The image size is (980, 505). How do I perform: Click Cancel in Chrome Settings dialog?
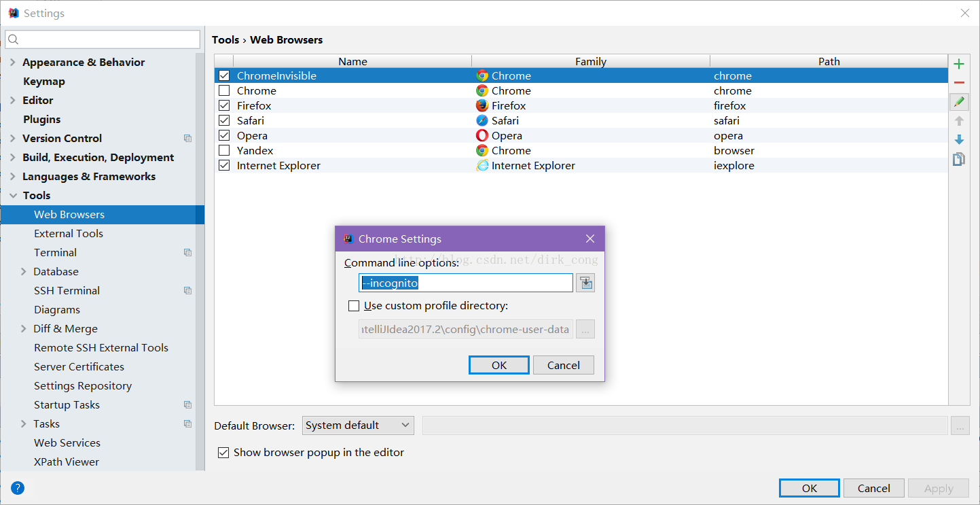coord(564,365)
